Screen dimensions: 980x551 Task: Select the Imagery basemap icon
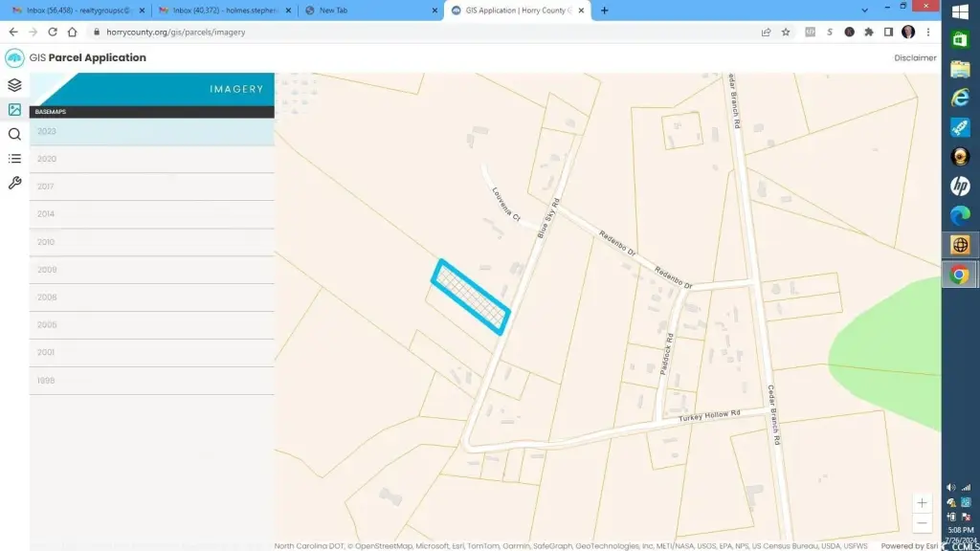pyautogui.click(x=14, y=109)
